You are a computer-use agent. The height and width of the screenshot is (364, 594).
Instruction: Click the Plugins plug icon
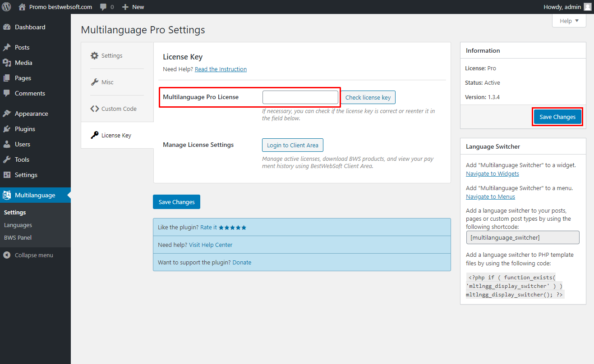click(x=7, y=129)
